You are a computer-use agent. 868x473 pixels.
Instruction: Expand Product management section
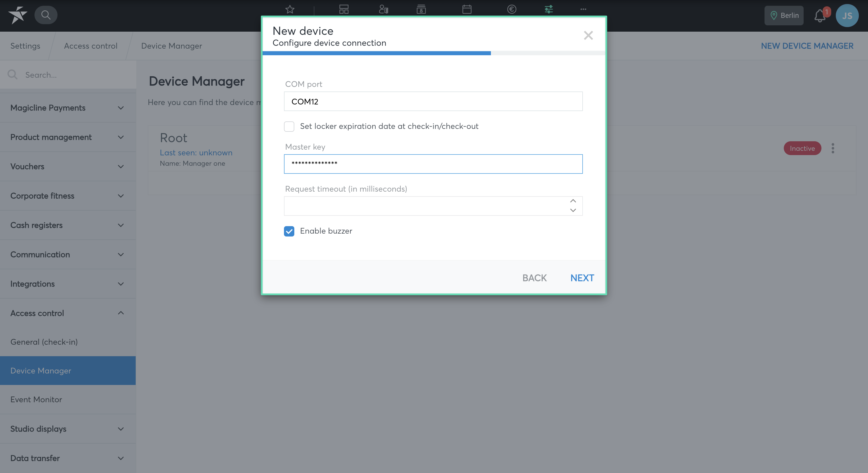coord(68,137)
